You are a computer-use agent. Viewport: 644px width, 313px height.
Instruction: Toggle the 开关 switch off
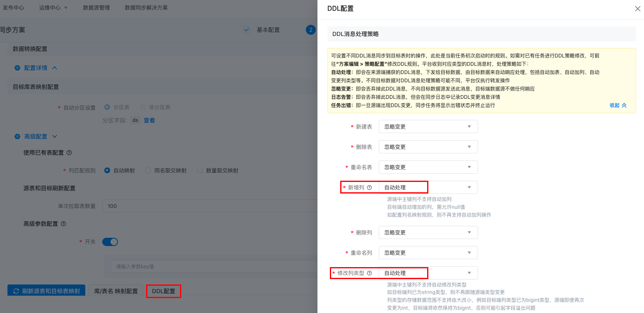110,242
